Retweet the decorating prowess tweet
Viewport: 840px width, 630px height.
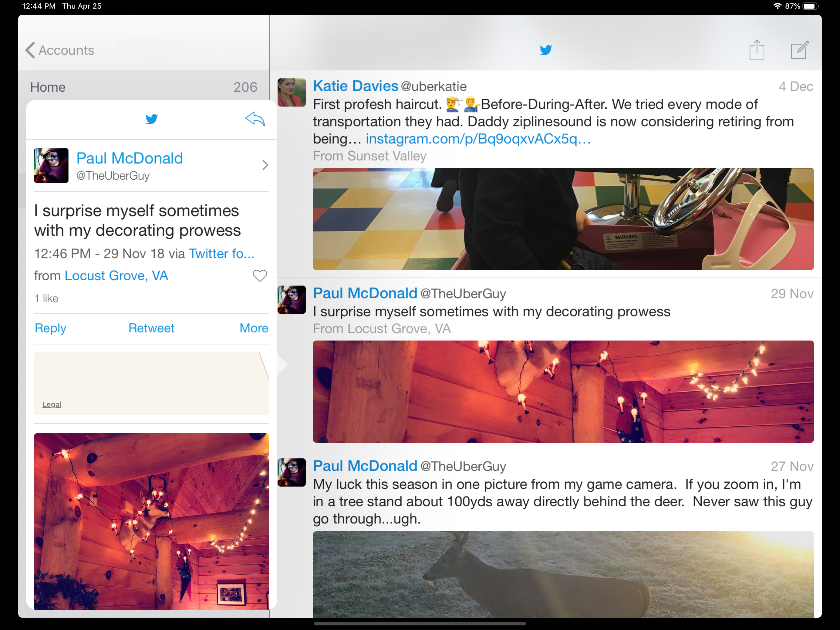pyautogui.click(x=151, y=328)
